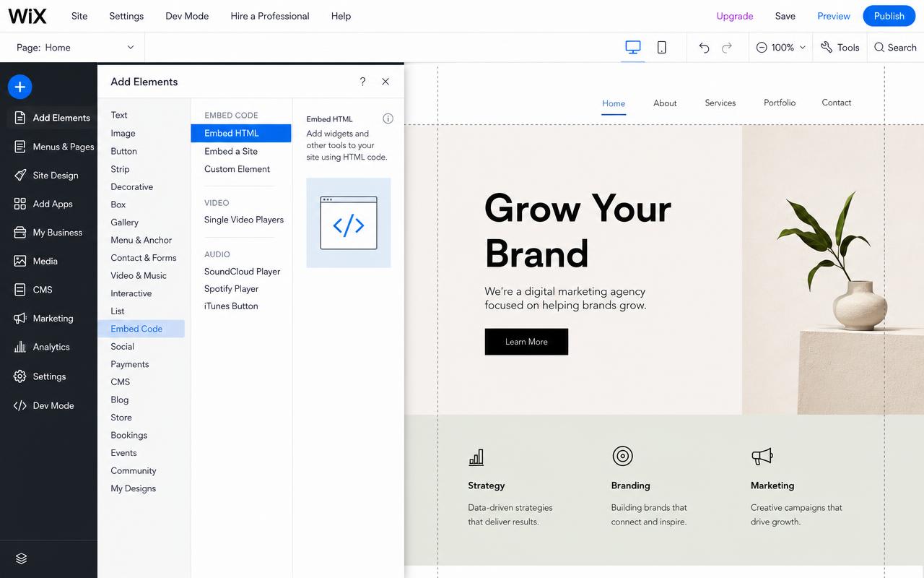Select the megaphone icon above Marketing on canvas
The width and height of the screenshot is (924, 578).
click(762, 456)
